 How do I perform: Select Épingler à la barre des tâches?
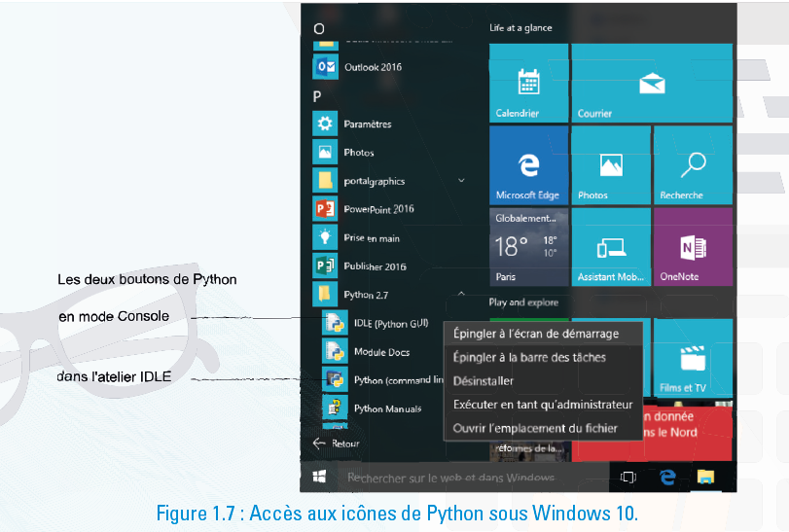(x=543, y=358)
